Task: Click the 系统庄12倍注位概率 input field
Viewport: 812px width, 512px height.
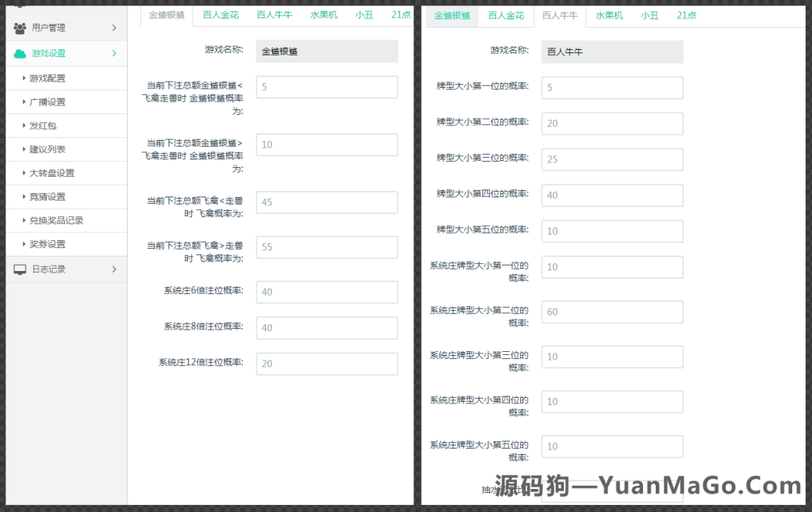Action: tap(327, 363)
